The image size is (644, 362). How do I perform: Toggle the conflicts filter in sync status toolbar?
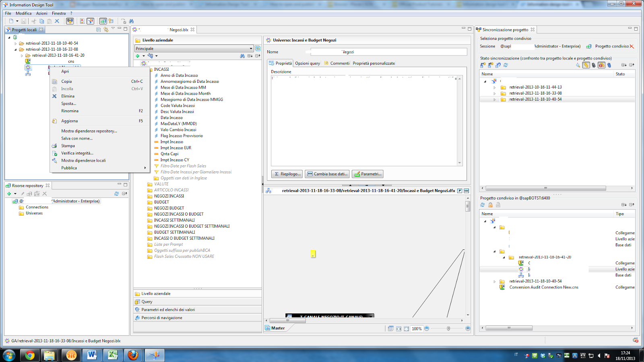(x=602, y=65)
